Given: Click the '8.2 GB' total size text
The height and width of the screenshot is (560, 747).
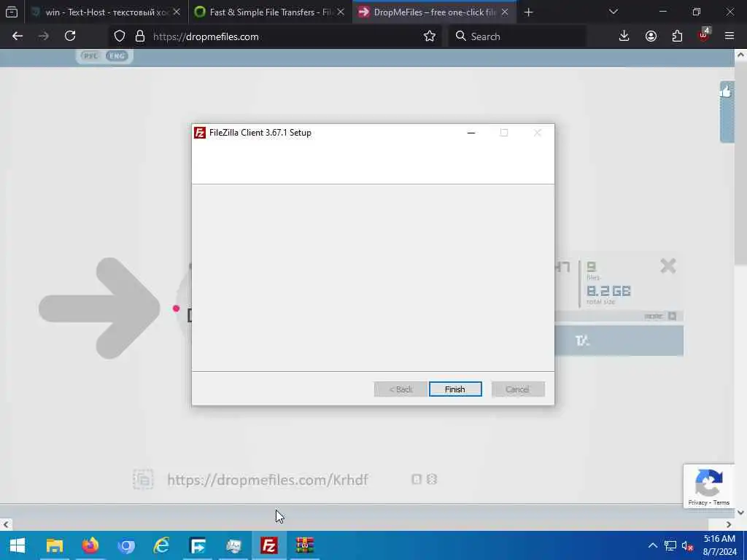Looking at the screenshot, I should [x=608, y=291].
